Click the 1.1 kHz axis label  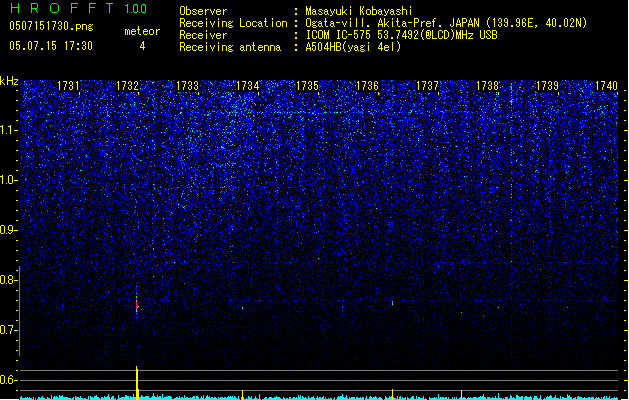[9, 130]
